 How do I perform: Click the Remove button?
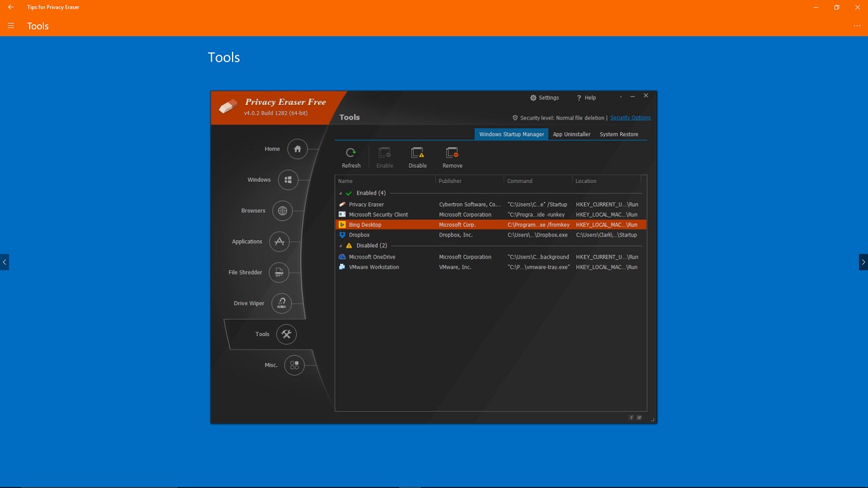[452, 157]
